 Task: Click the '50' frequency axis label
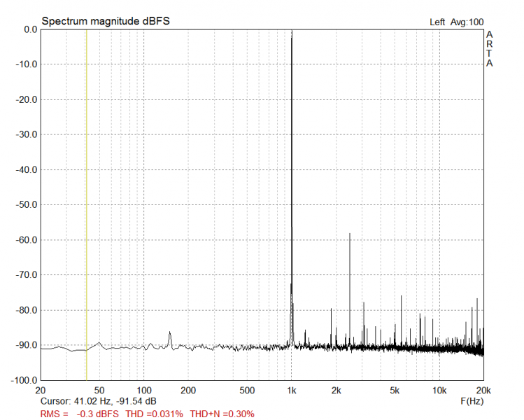coord(99,390)
